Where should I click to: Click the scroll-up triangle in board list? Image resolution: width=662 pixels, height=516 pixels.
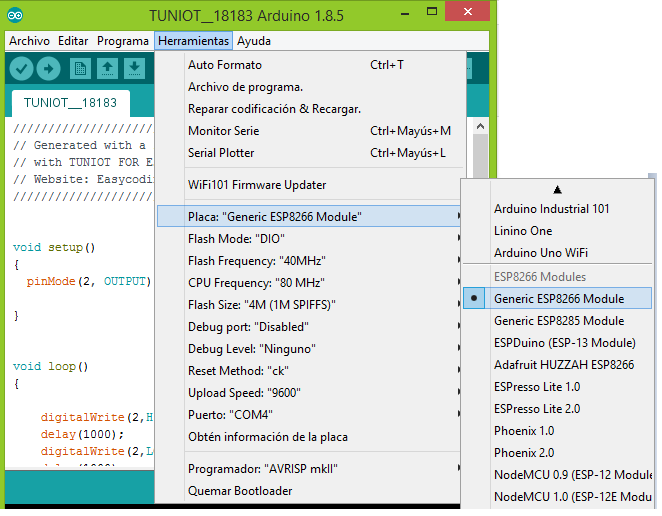[x=557, y=190]
